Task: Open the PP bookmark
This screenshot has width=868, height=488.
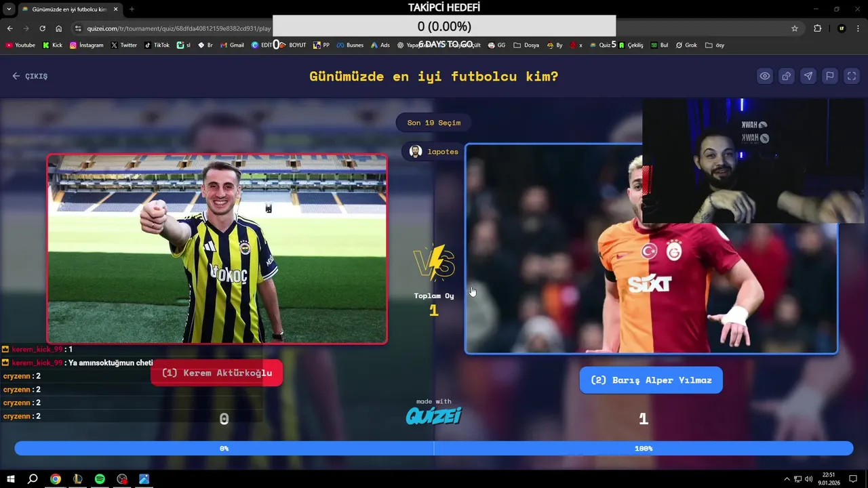Action: 321,45
